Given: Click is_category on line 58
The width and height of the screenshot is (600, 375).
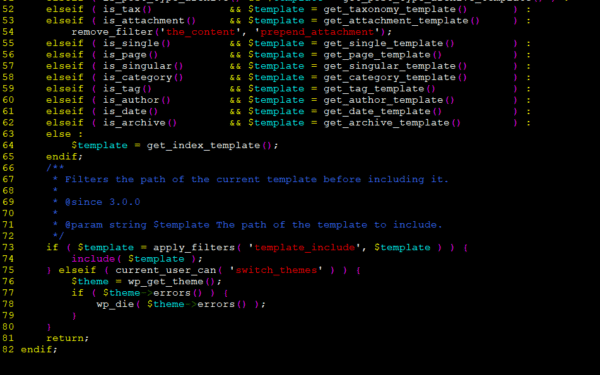Looking at the screenshot, I should tap(138, 77).
